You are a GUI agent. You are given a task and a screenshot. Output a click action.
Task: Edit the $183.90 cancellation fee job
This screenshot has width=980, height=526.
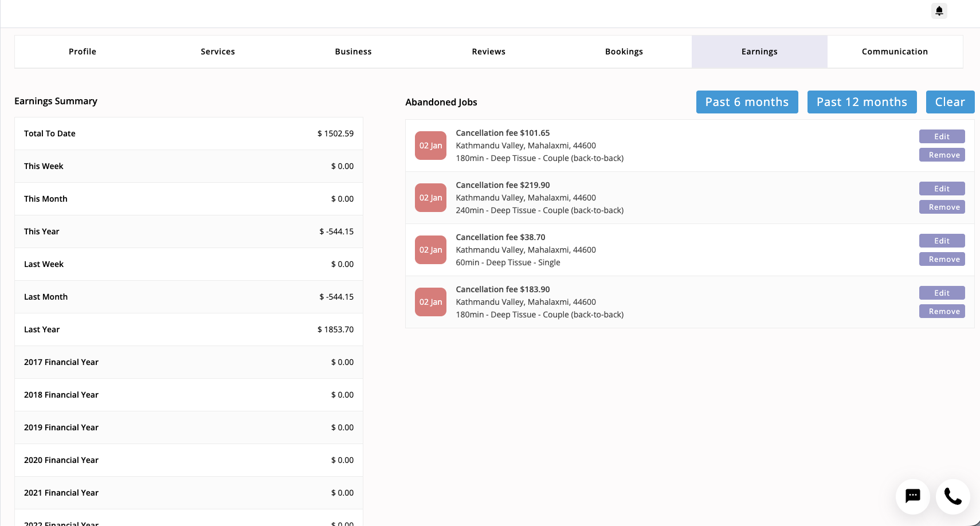pyautogui.click(x=942, y=293)
